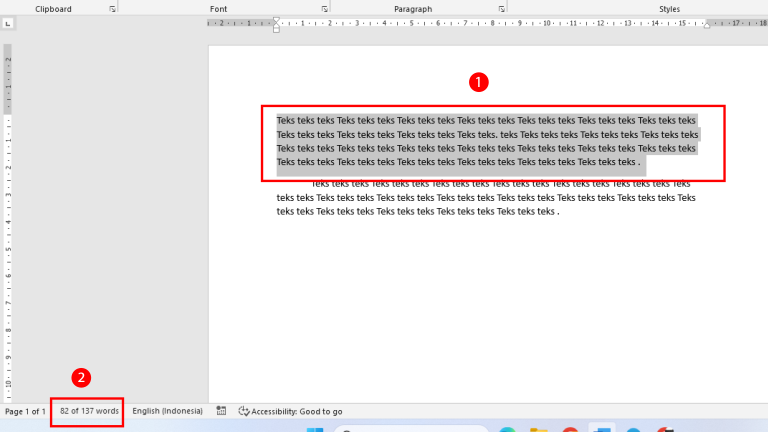Image resolution: width=768 pixels, height=432 pixels.
Task: Click the 82 of 137 words counter
Action: click(89, 411)
